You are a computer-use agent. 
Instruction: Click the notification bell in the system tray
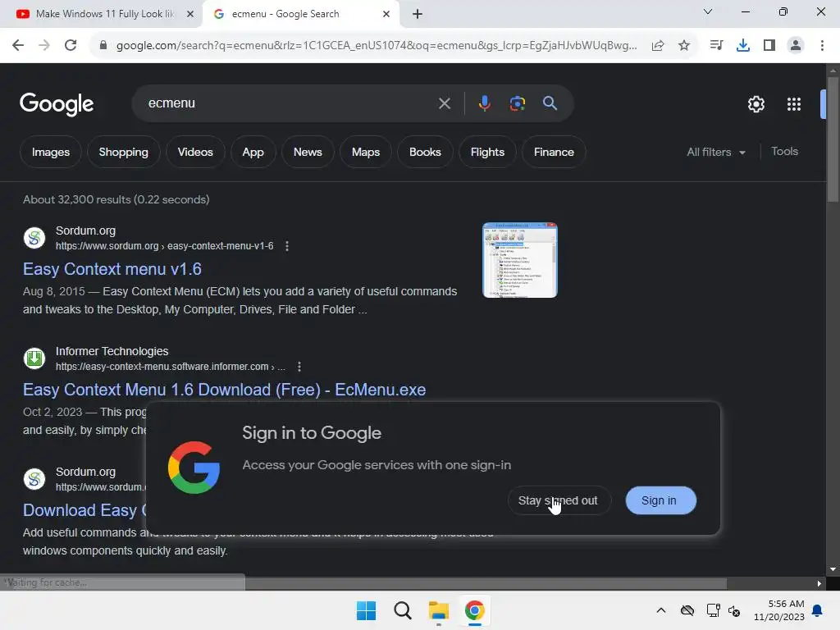click(x=818, y=610)
